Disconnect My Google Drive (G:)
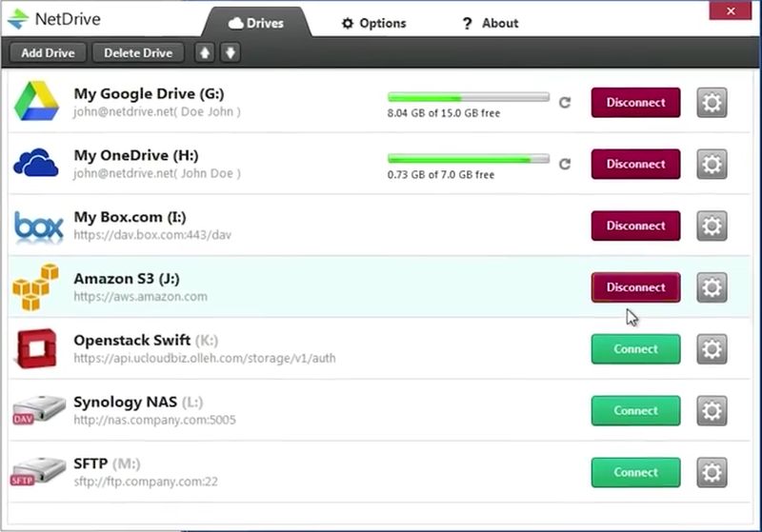The height and width of the screenshot is (532, 762). tap(635, 103)
